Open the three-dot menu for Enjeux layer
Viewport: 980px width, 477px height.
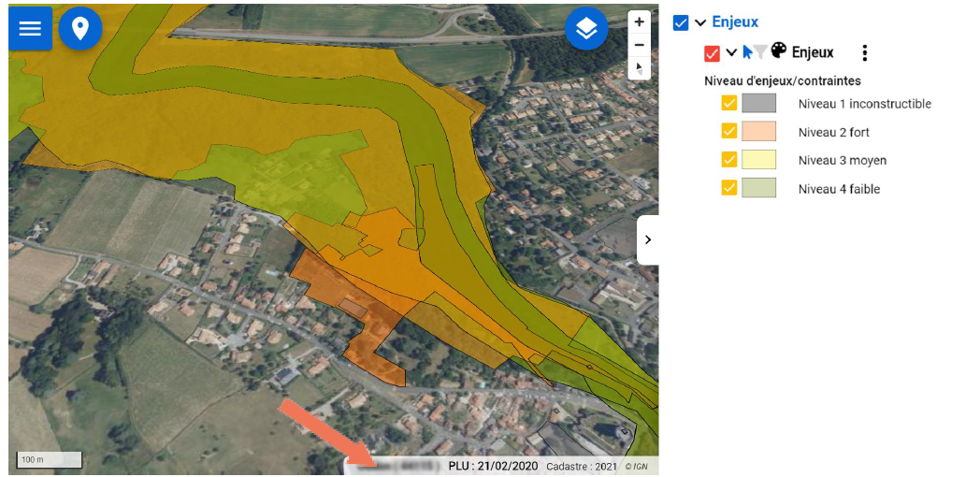[865, 52]
